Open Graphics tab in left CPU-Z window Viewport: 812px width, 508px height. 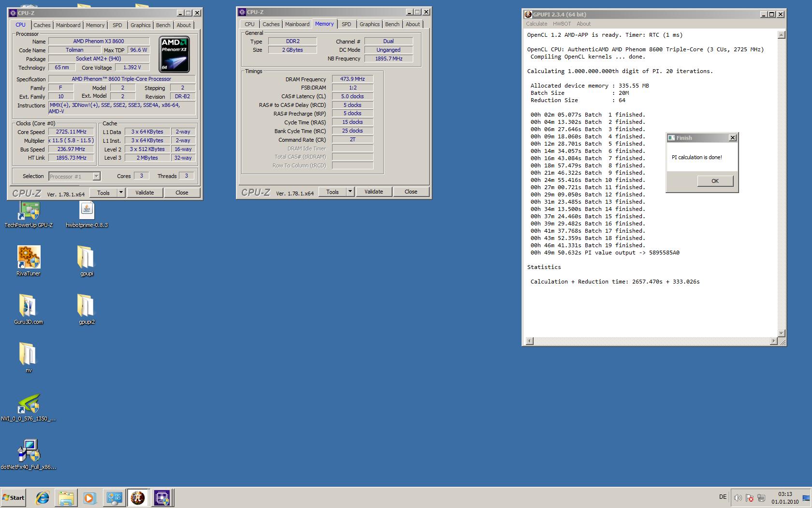141,25
